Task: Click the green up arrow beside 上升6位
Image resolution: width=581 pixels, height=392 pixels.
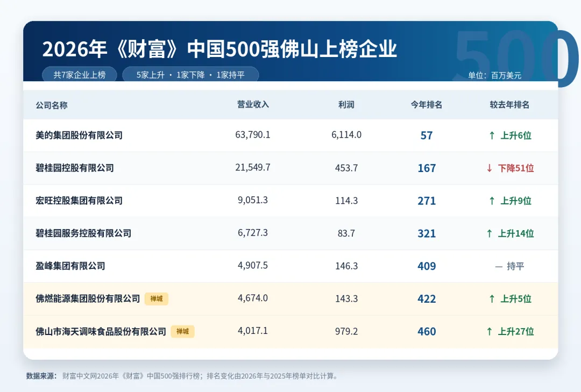Action: click(x=492, y=135)
